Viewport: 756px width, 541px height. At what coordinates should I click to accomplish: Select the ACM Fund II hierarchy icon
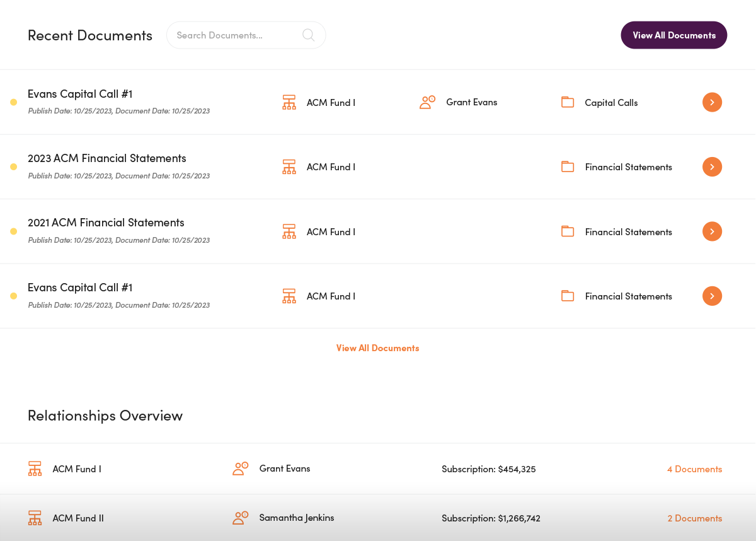(x=35, y=518)
